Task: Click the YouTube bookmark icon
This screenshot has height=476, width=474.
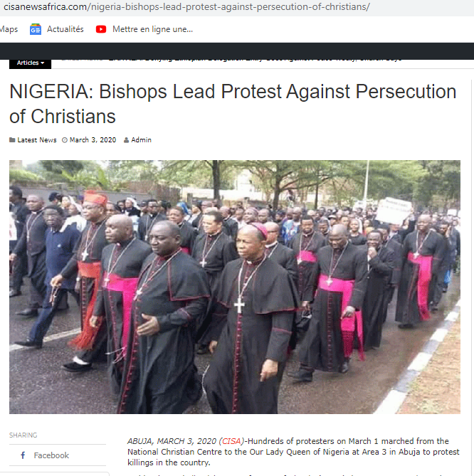Action: click(x=101, y=29)
